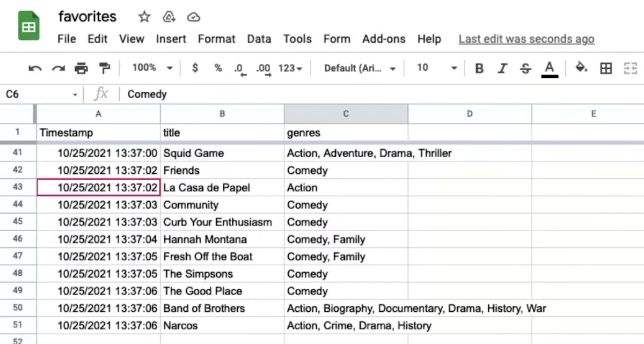Open the 123 number format dropdown
The width and height of the screenshot is (644, 344).
click(x=290, y=68)
